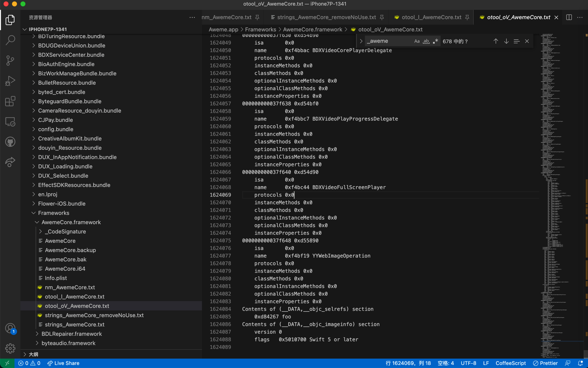Select the otool_oV_AwemeCore.txt active tab
This screenshot has width=588, height=368.
(x=519, y=17)
